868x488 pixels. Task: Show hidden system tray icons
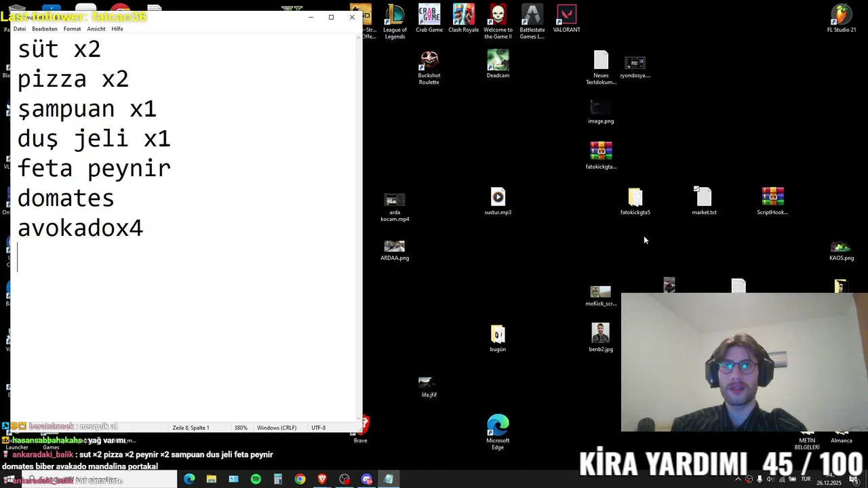click(x=738, y=479)
